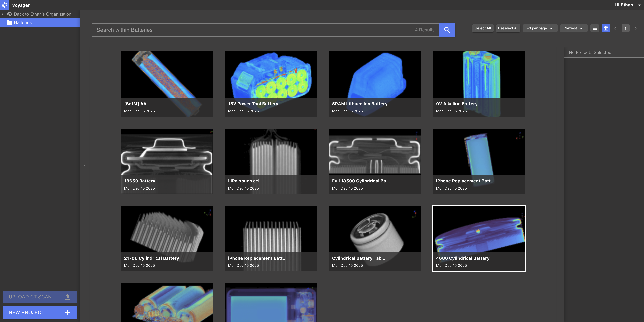This screenshot has height=322, width=644.
Task: Switch to grid view layout
Action: tap(606, 28)
